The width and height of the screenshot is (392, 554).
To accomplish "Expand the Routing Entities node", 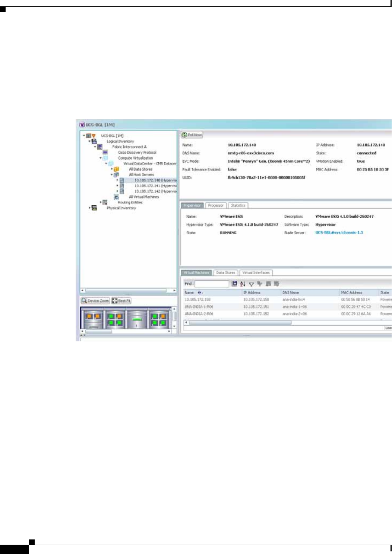I will point(101,203).
